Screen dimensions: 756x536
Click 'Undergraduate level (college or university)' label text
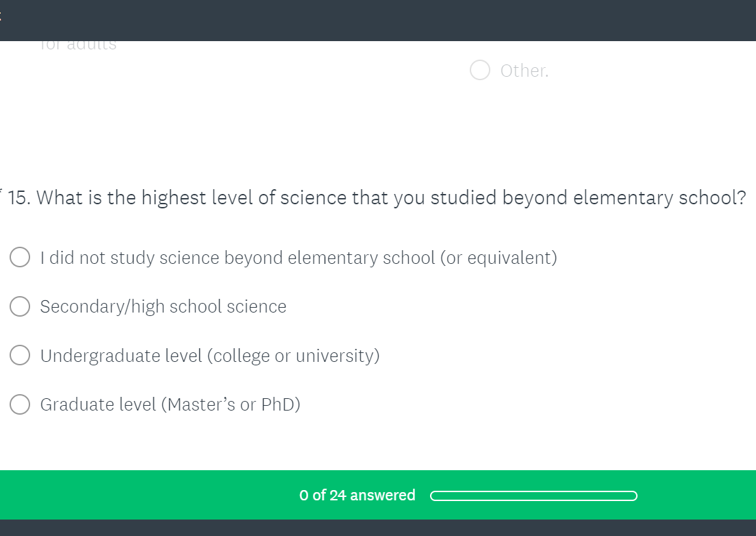point(210,356)
